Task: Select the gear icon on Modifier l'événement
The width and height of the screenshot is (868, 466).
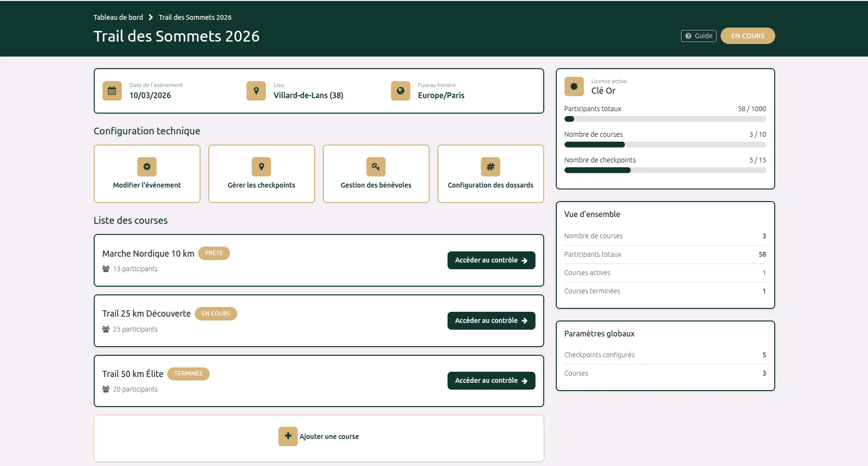Action: click(x=147, y=166)
